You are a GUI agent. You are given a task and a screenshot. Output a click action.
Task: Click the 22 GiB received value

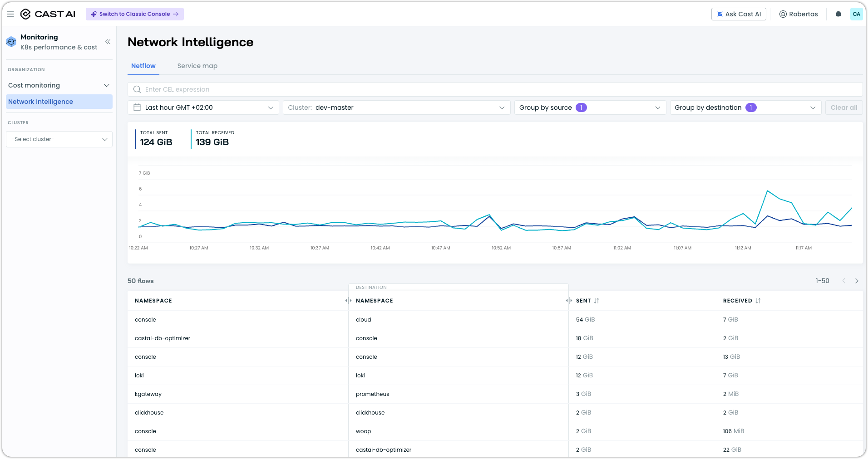pos(732,450)
